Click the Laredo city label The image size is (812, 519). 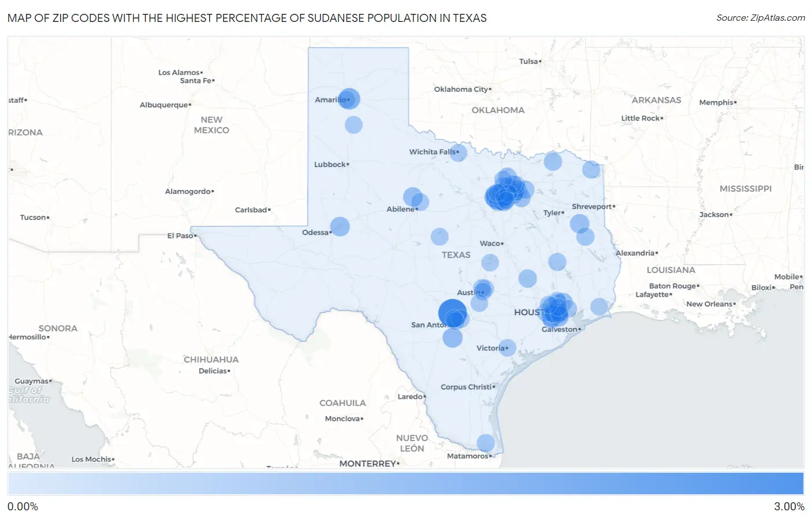tap(410, 397)
